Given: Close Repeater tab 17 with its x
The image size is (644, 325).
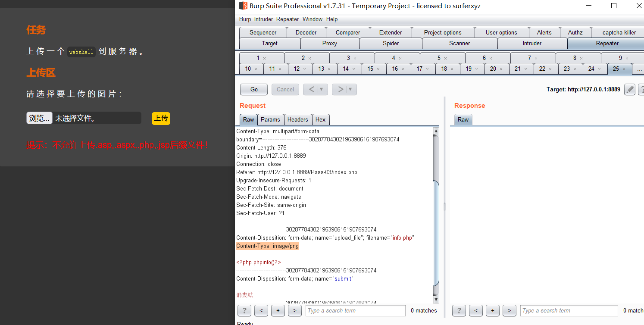Looking at the screenshot, I should click(428, 69).
